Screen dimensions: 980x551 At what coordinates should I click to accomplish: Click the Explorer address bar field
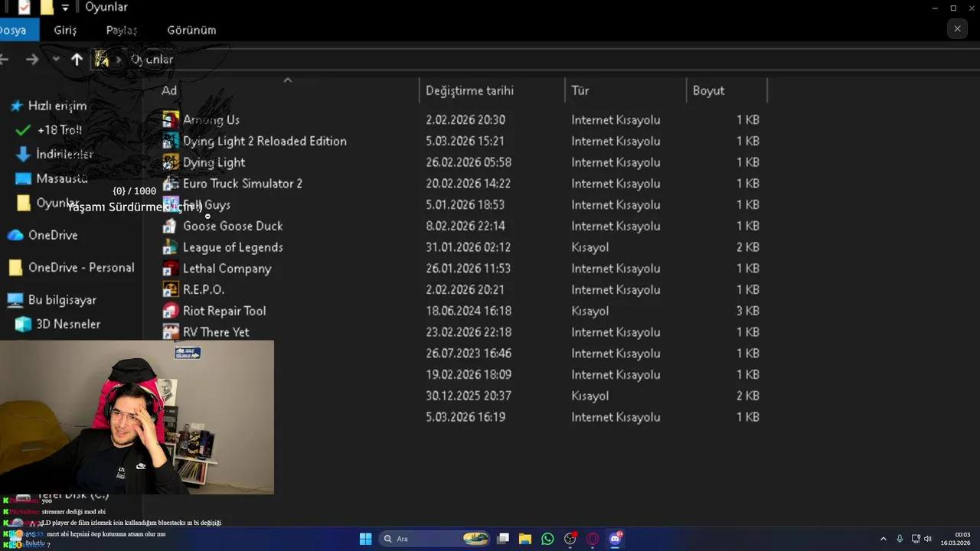click(536, 60)
